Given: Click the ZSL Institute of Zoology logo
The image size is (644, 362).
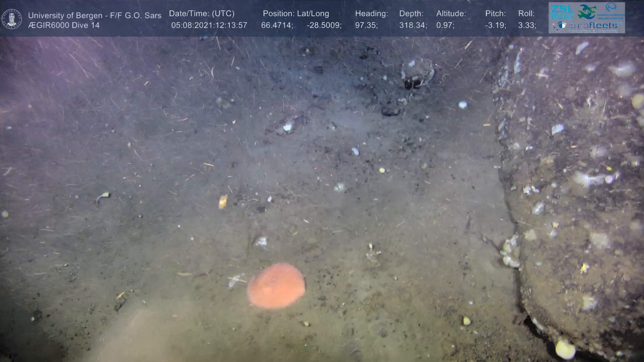Looking at the screenshot, I should click(x=562, y=11).
